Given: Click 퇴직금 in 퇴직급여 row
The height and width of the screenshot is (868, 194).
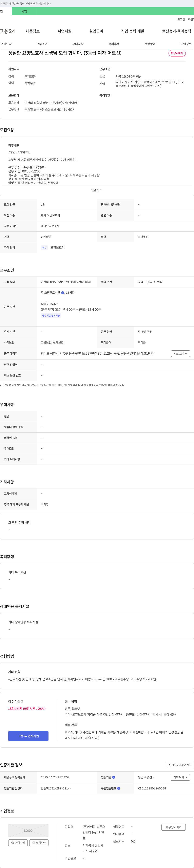Looking at the screenshot, I should (141, 342).
